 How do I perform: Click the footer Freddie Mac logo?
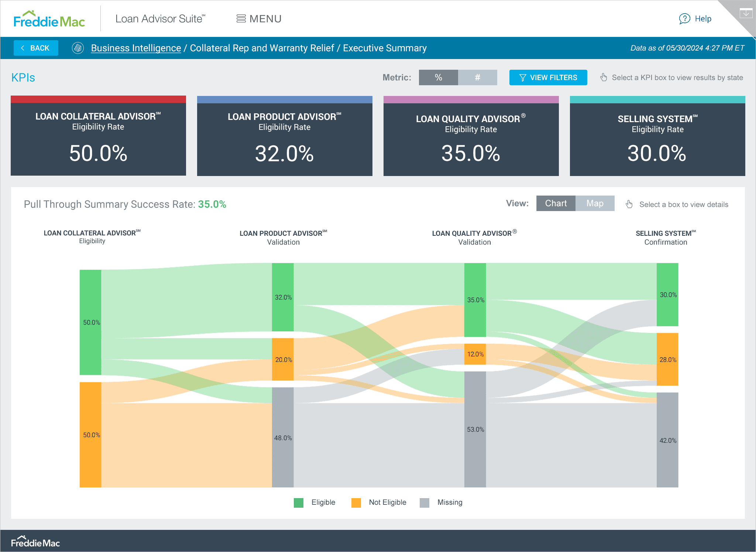(x=35, y=542)
